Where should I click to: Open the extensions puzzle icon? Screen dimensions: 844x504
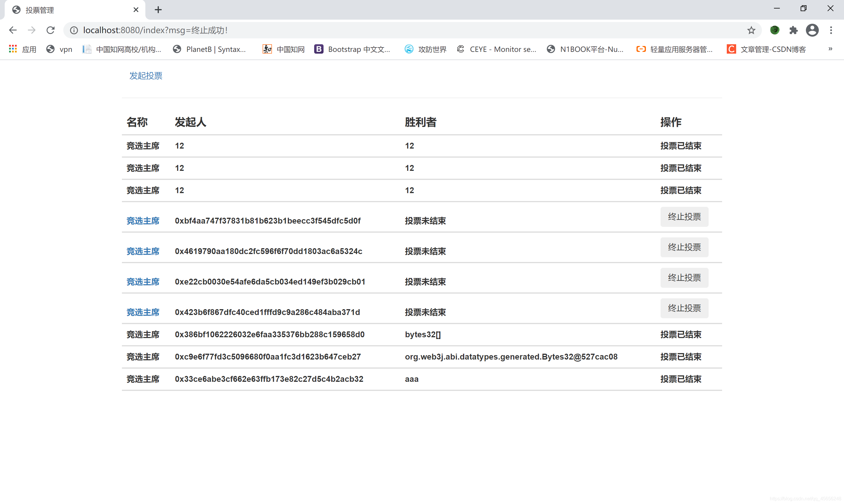tap(793, 30)
